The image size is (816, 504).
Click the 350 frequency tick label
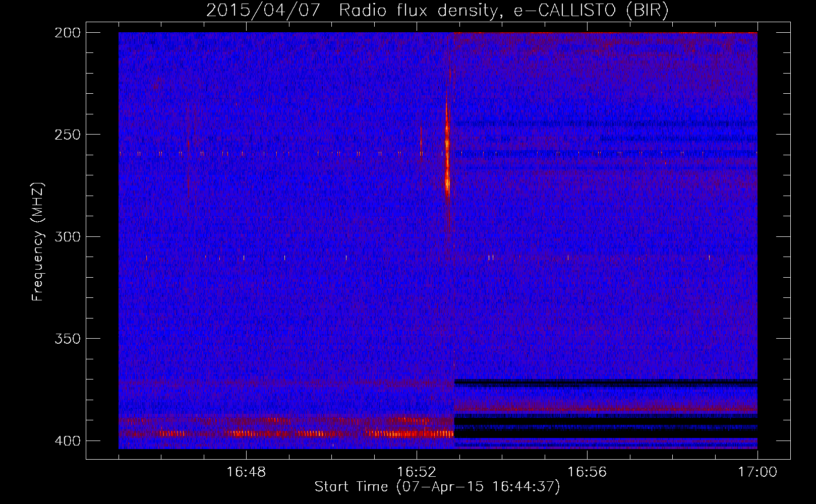coord(68,339)
